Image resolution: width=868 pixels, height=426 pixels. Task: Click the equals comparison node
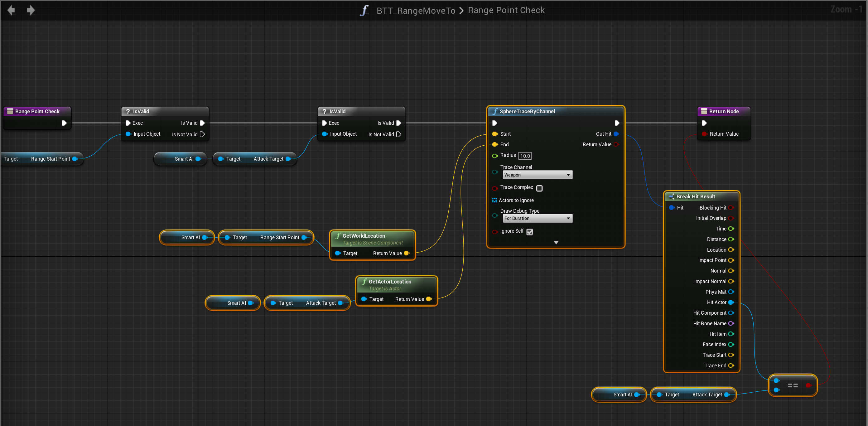point(793,385)
